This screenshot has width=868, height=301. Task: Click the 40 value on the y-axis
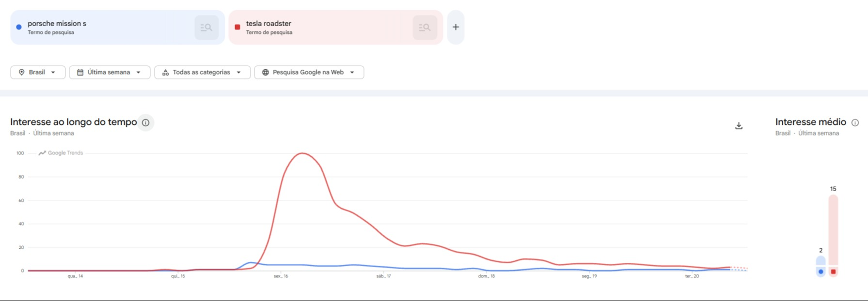(21, 224)
